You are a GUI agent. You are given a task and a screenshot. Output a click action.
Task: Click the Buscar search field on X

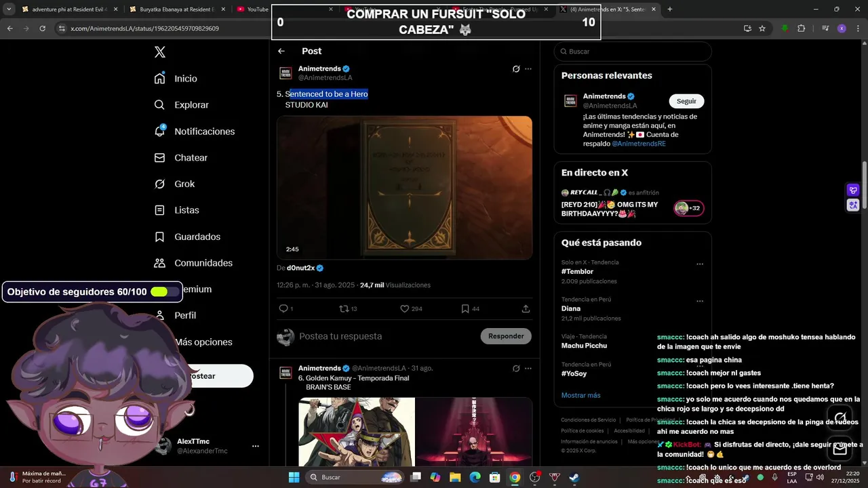coord(633,52)
